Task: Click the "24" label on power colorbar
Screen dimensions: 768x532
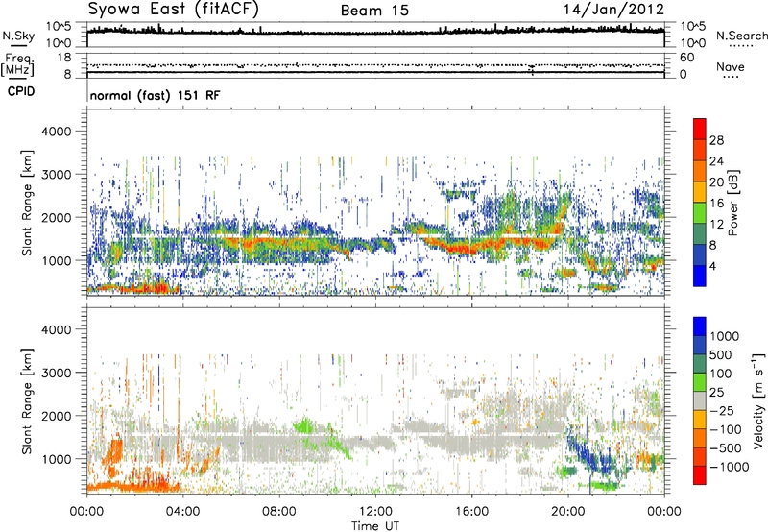Action: coord(716,161)
